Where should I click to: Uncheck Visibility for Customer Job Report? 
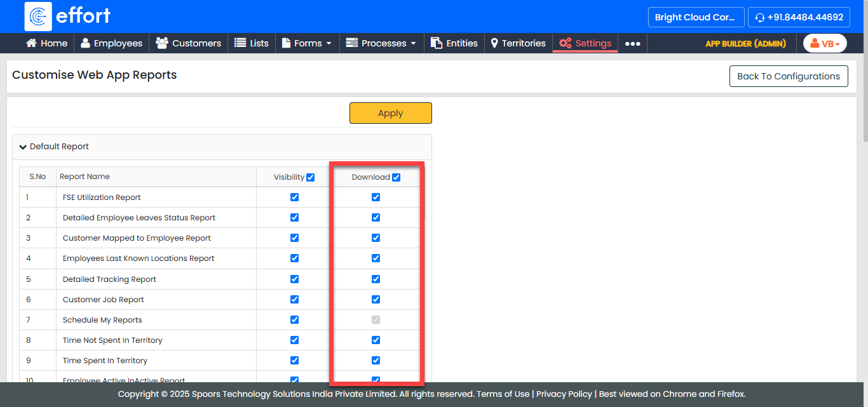point(294,299)
